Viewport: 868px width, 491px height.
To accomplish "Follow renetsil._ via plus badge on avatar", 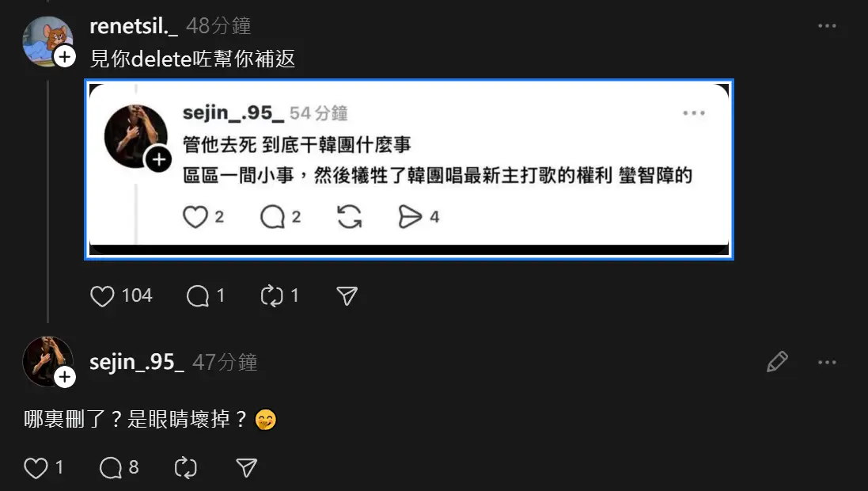I will 65,56.
